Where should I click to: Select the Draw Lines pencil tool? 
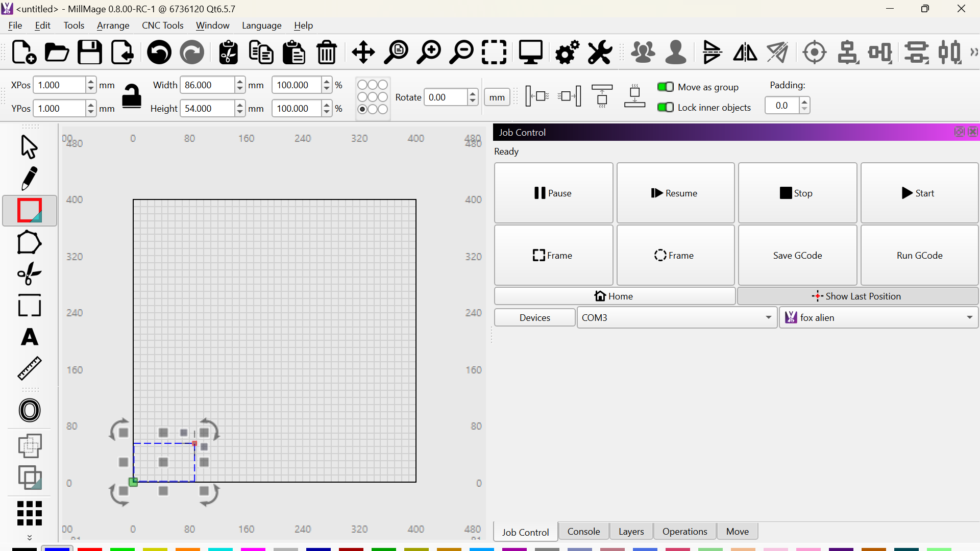click(29, 179)
